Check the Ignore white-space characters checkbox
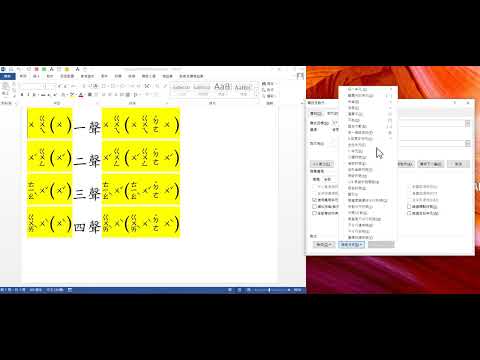The height and width of the screenshot is (360, 480). (409, 213)
